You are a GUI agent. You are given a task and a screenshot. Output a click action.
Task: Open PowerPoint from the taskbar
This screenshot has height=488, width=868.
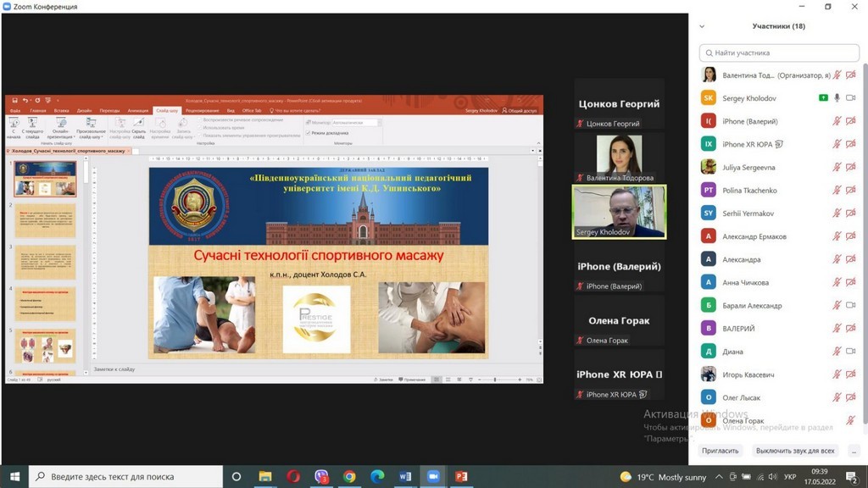point(461,476)
